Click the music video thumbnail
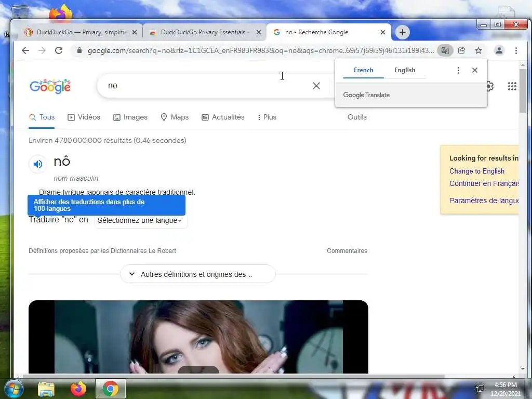This screenshot has height=399, width=532. tap(198, 337)
